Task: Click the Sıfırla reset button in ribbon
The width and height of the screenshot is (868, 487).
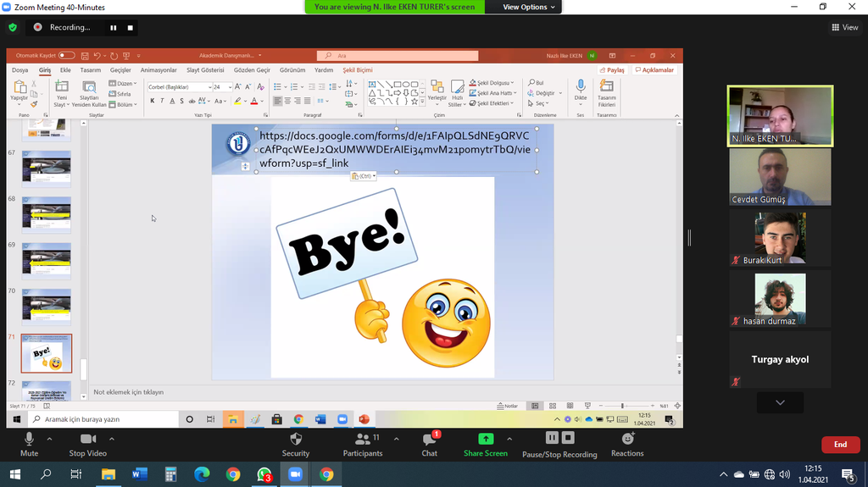Action: pos(120,94)
